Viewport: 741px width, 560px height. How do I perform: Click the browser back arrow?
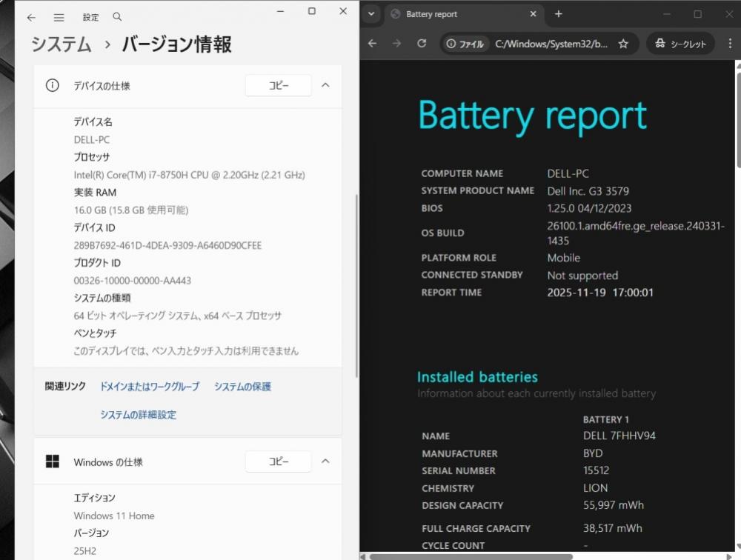[373, 44]
